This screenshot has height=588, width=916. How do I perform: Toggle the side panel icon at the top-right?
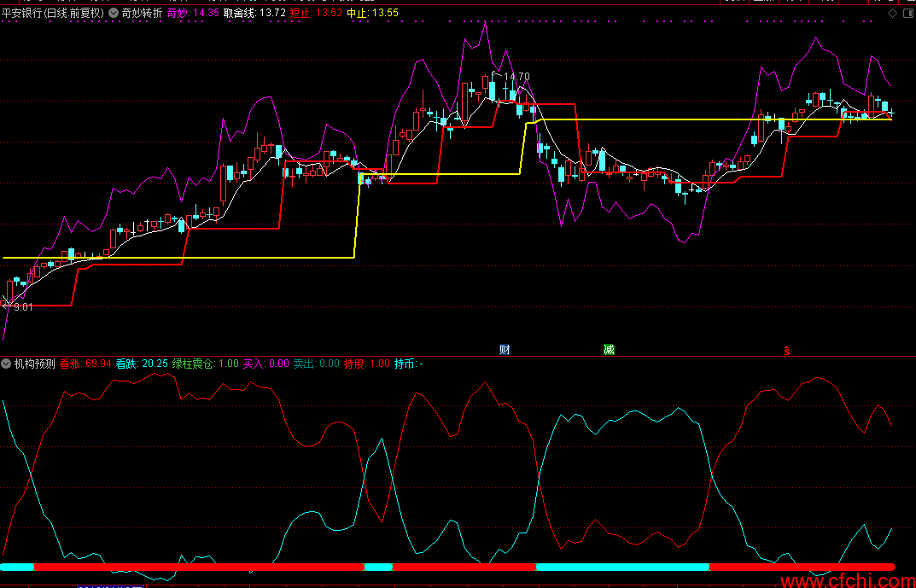pyautogui.click(x=910, y=13)
